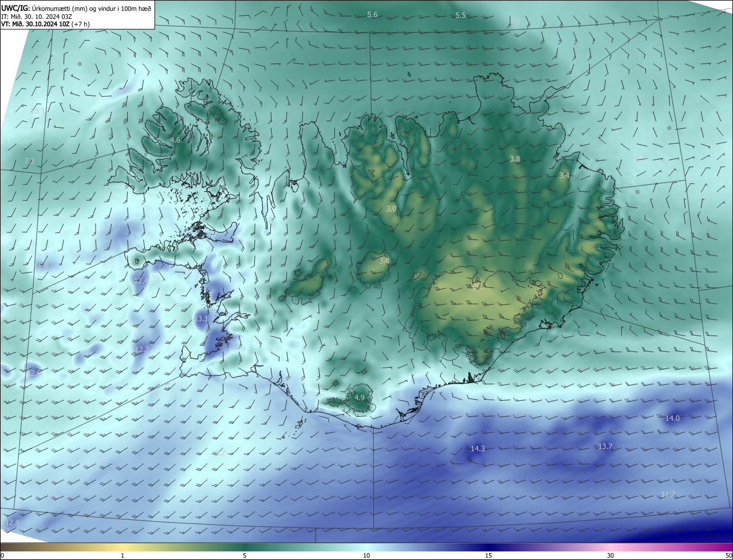This screenshot has width=733, height=560.
Task: Click the faint 8.6 value label
Action: pos(515,21)
